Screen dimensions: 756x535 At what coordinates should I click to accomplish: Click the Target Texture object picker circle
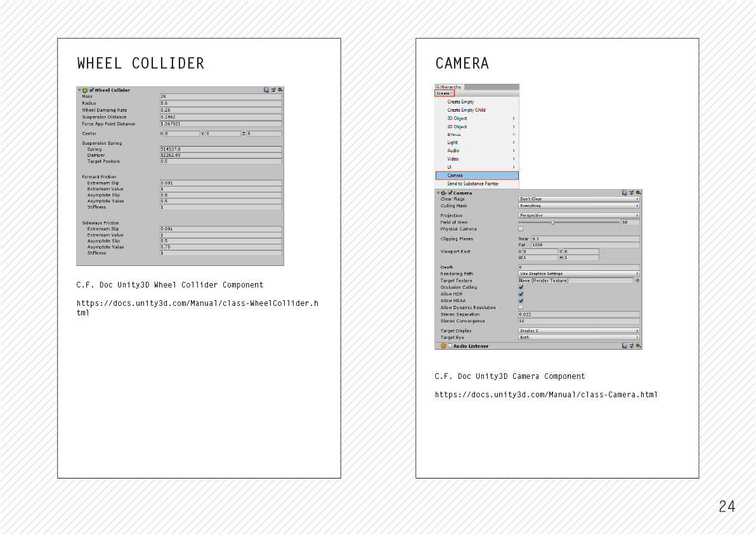click(x=637, y=281)
